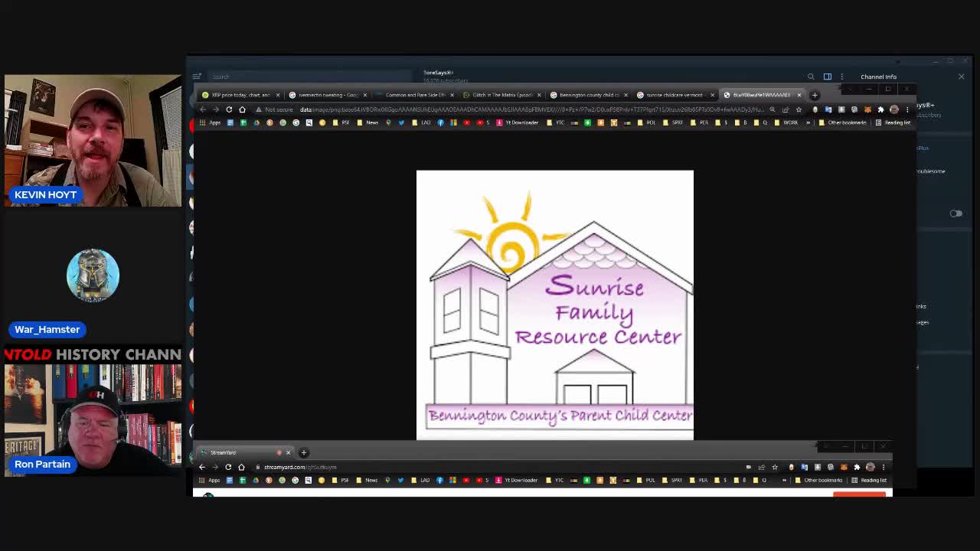Open the PSF bookmark folder in upper bar
This screenshot has height=551, width=980.
tap(341, 122)
